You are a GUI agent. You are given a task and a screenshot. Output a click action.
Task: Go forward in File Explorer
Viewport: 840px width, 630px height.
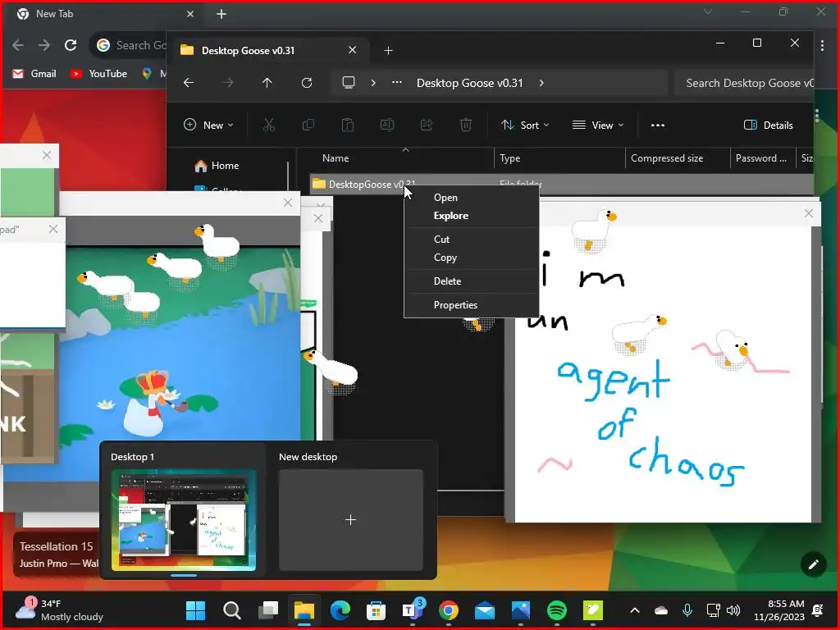[228, 83]
